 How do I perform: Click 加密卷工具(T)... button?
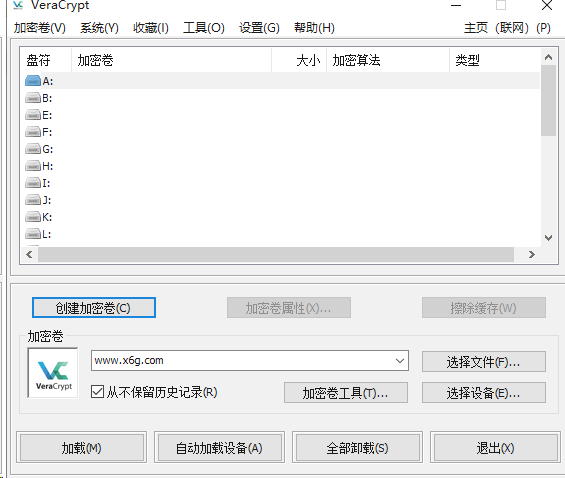coord(346,393)
